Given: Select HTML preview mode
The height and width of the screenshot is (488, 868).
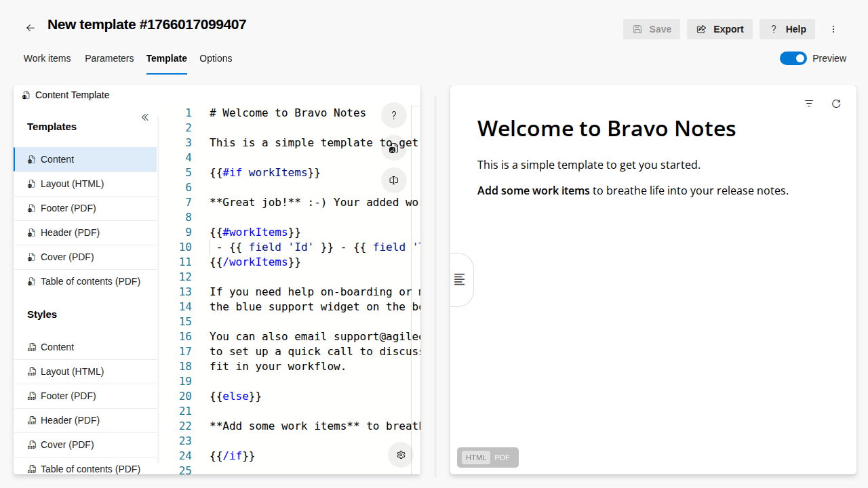Looking at the screenshot, I should (476, 457).
